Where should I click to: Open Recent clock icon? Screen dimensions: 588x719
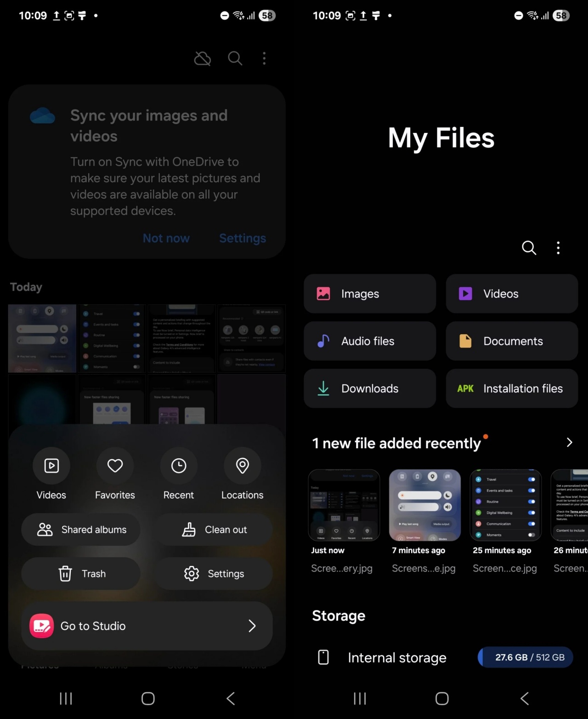point(179,466)
